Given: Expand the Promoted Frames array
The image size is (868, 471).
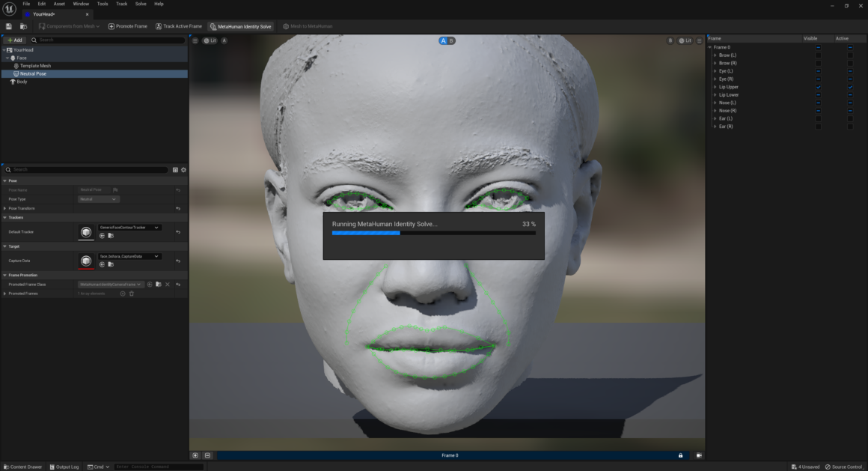Looking at the screenshot, I should pyautogui.click(x=5, y=294).
